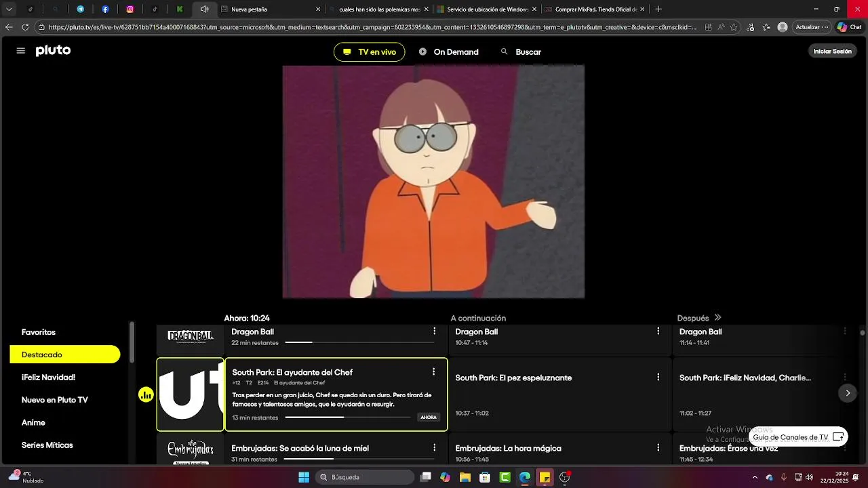Switch to Nueva pestaña tab

click(x=271, y=9)
